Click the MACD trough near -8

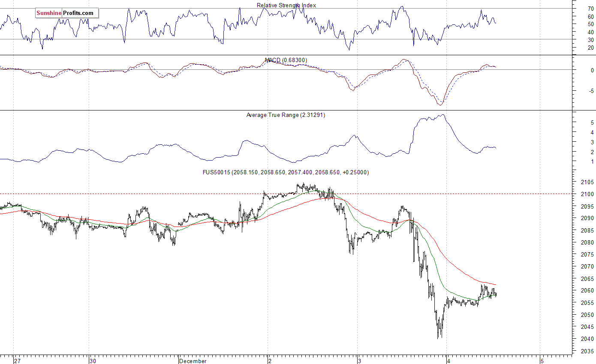point(440,104)
